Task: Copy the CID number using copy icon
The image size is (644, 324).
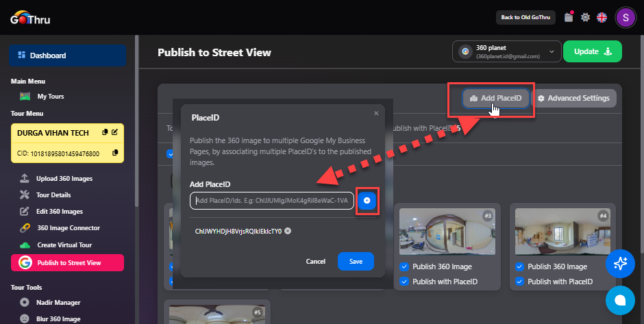Action: click(115, 153)
